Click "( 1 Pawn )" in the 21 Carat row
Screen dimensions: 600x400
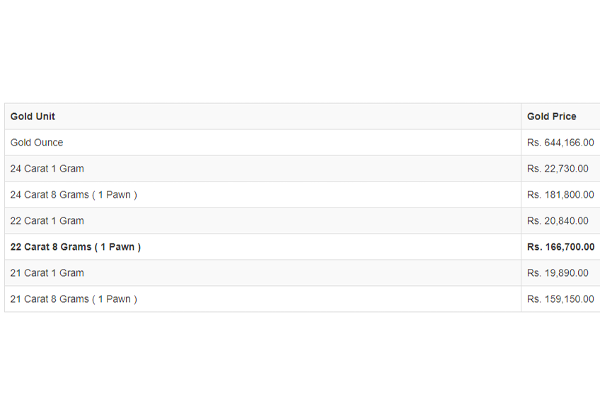pos(115,299)
